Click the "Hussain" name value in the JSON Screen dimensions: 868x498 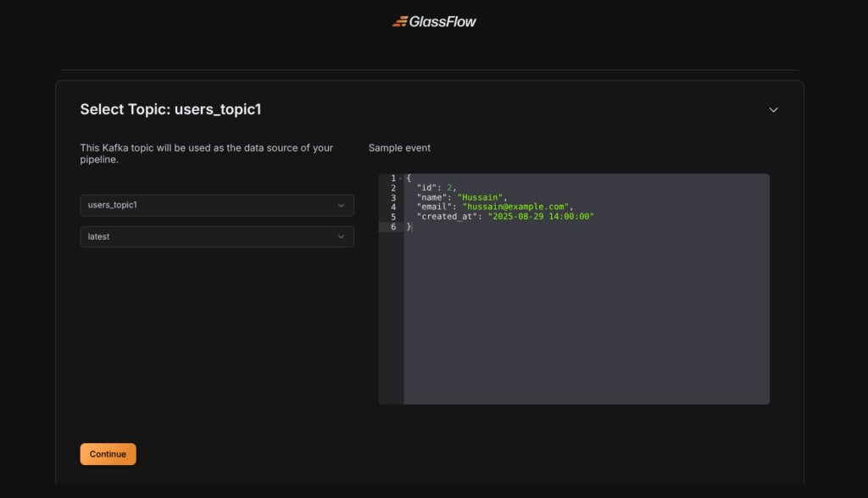(x=481, y=197)
